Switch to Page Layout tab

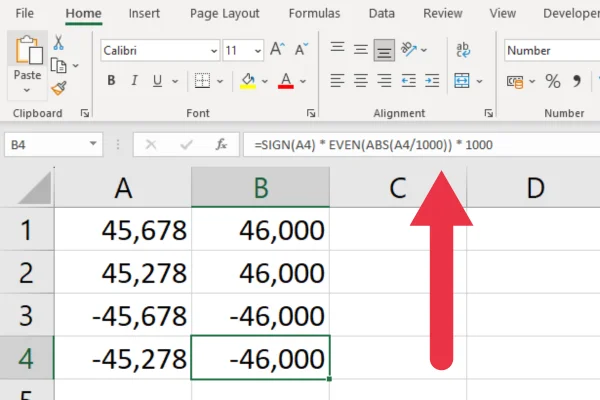(x=225, y=13)
